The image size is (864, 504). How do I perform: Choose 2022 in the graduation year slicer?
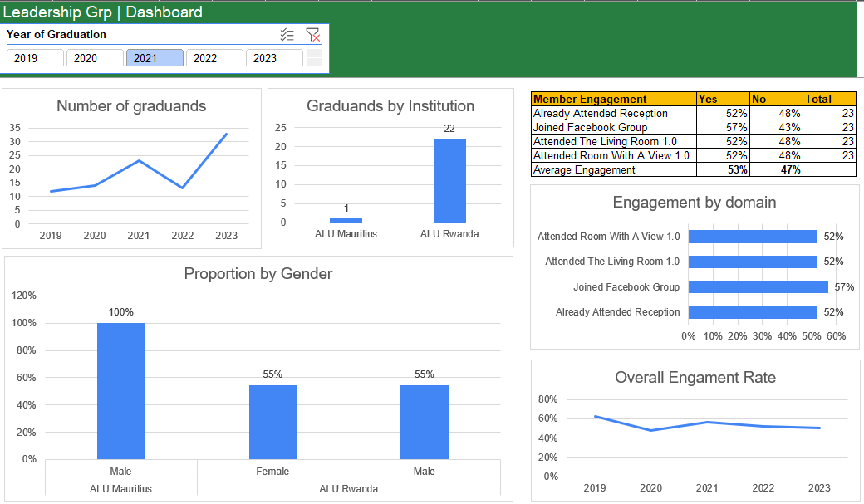214,58
